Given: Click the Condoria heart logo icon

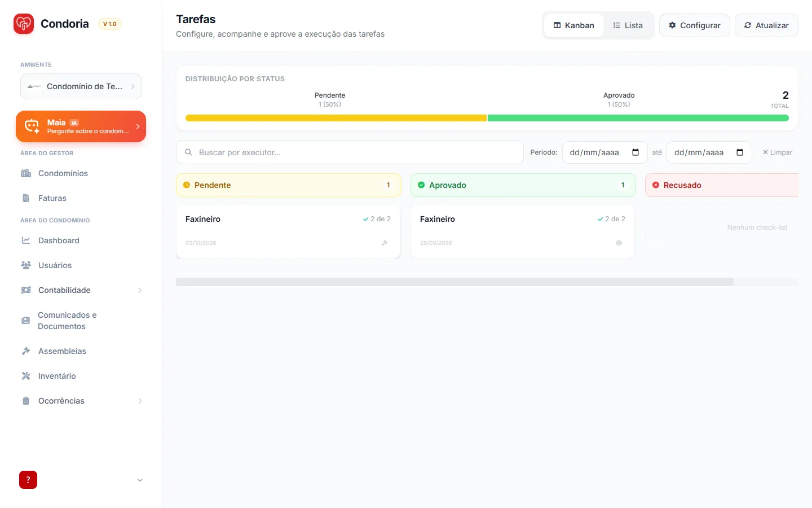Looking at the screenshot, I should (x=24, y=24).
